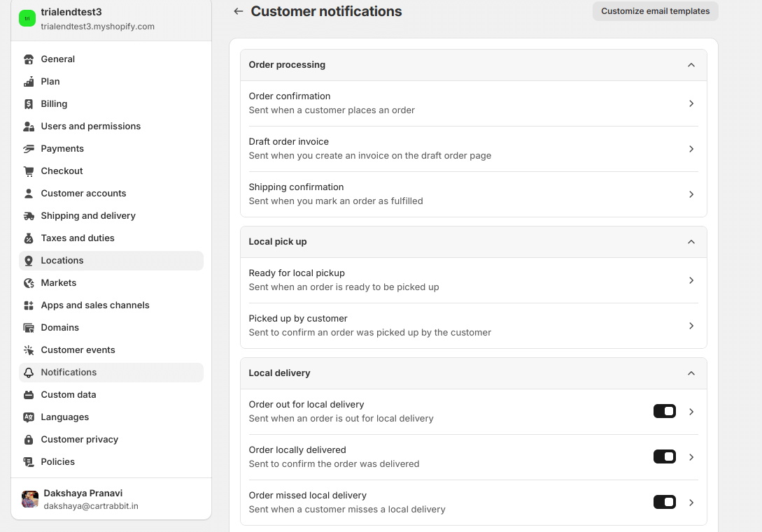Turn off Order missed local delivery toggle
Viewport: 762px width, 532px height.
click(664, 502)
